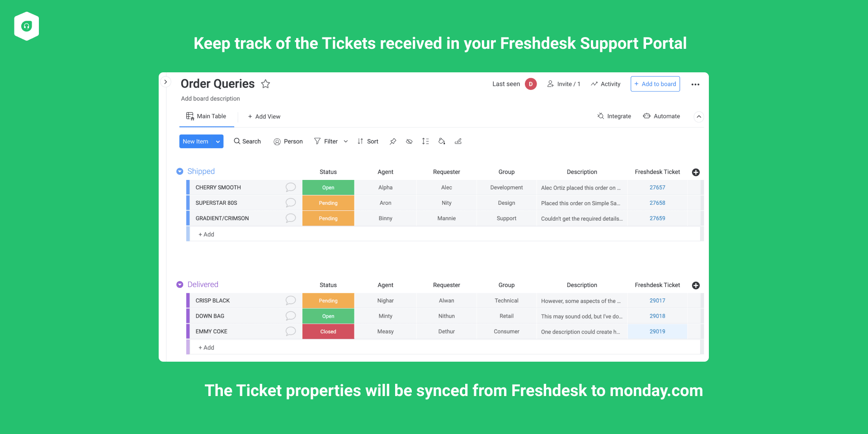Click the Add to board button
Viewport: 868px width, 434px height.
tap(655, 84)
